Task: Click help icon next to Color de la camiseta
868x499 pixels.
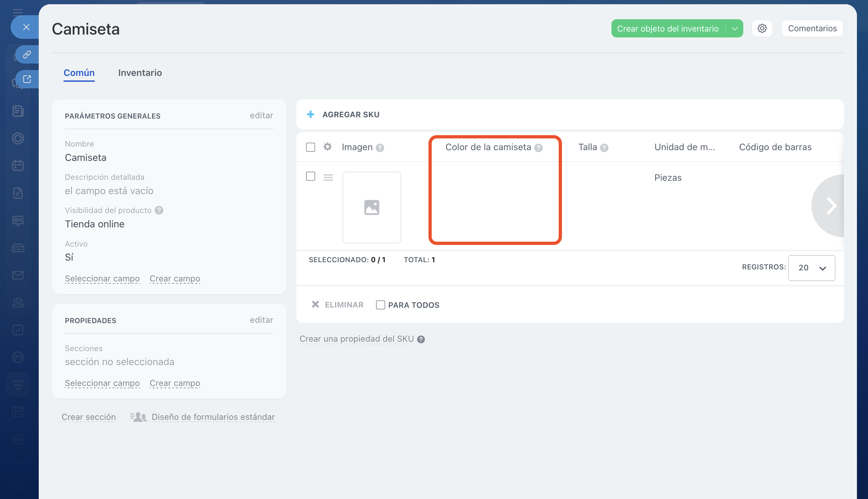Action: point(539,148)
